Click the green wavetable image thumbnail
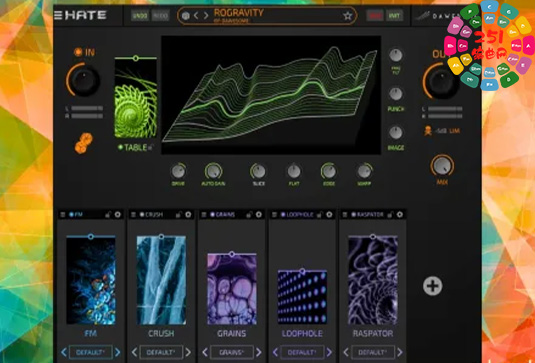 click(136, 99)
